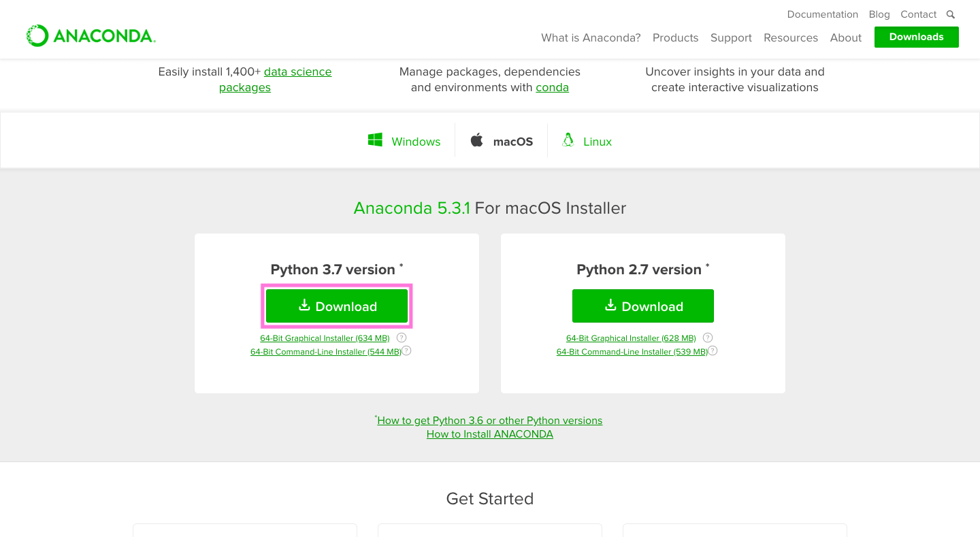Click help icon beside 628 MB installer
Screen dimensions: 980x537
point(708,338)
